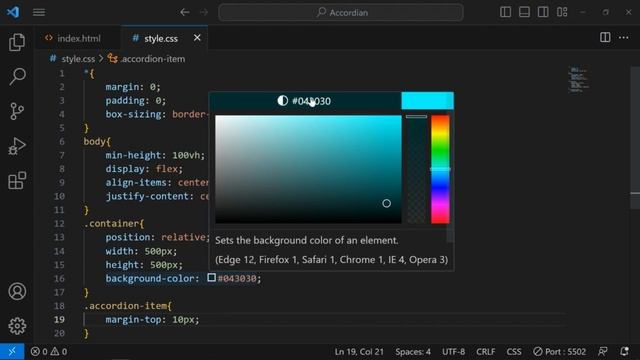Toggle the primary side bar layout icon
Screen dimensions: 640x360
pyautogui.click(x=505, y=12)
